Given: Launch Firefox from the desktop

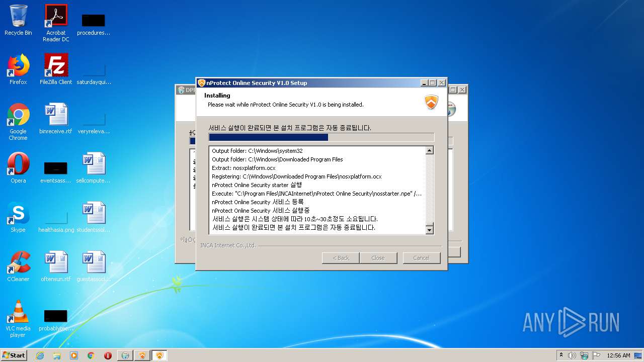Looking at the screenshot, I should 18,69.
